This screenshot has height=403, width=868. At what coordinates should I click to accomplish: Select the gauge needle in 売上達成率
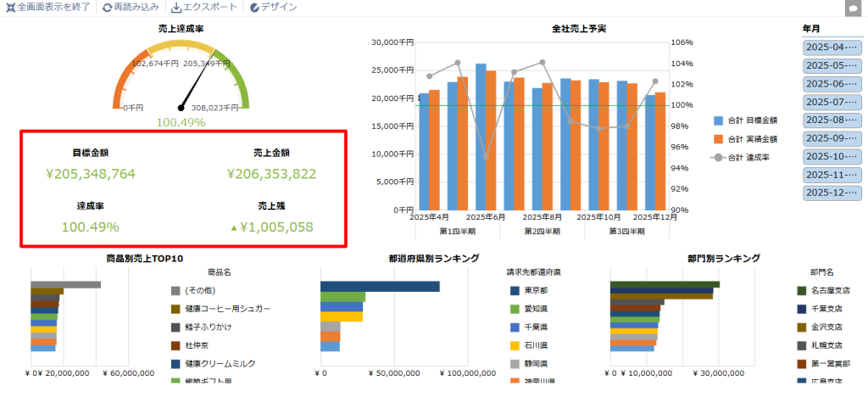click(x=197, y=80)
